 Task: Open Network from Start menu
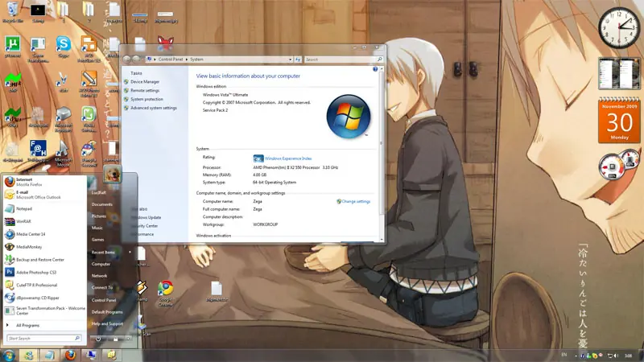99,276
